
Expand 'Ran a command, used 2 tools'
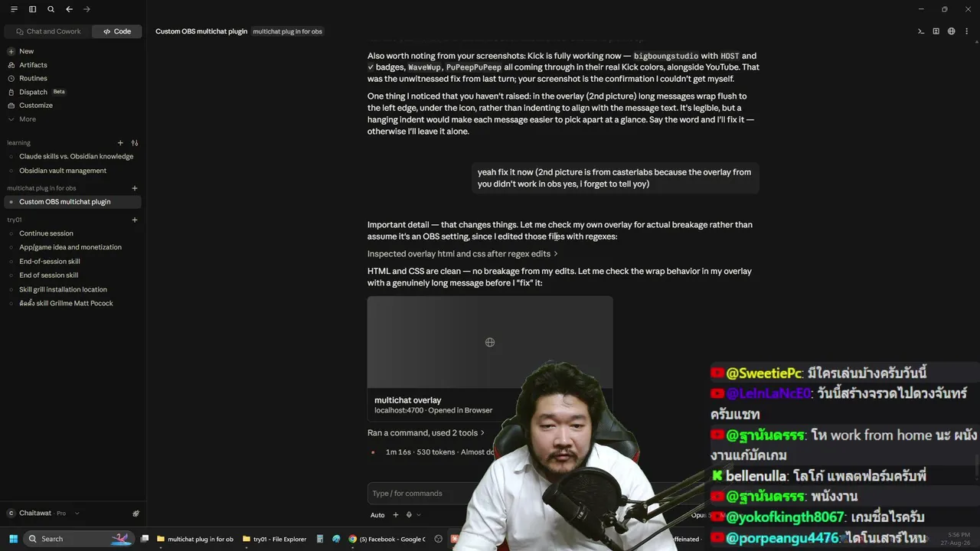click(426, 433)
